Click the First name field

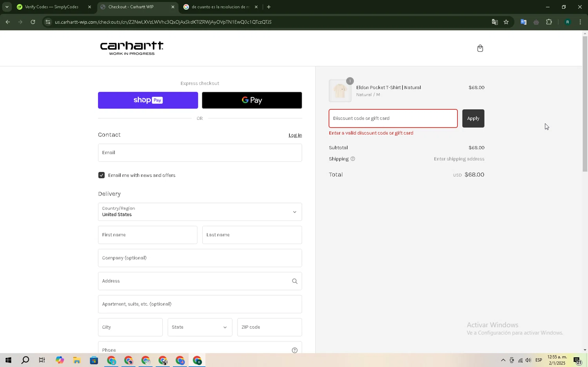148,235
